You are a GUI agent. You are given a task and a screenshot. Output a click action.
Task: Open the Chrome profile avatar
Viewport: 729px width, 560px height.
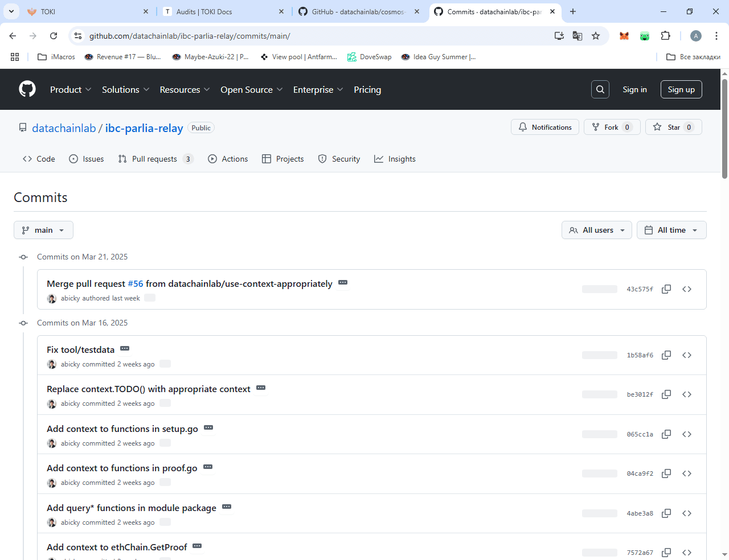696,36
